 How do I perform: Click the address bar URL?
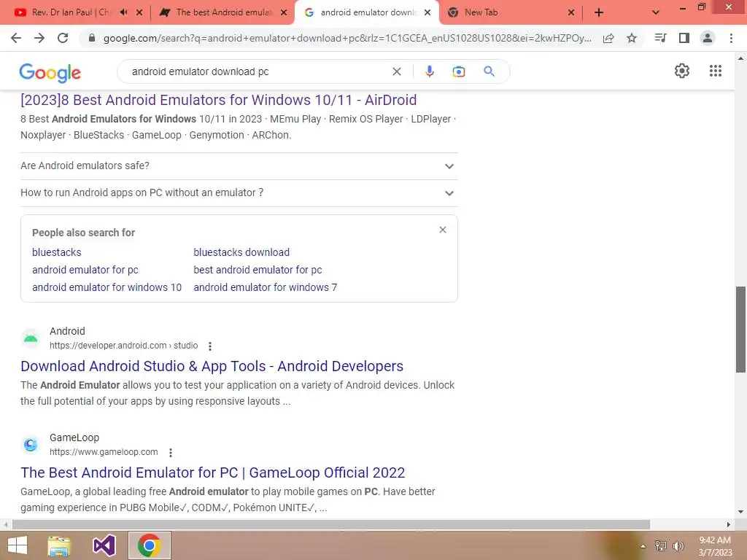point(347,38)
